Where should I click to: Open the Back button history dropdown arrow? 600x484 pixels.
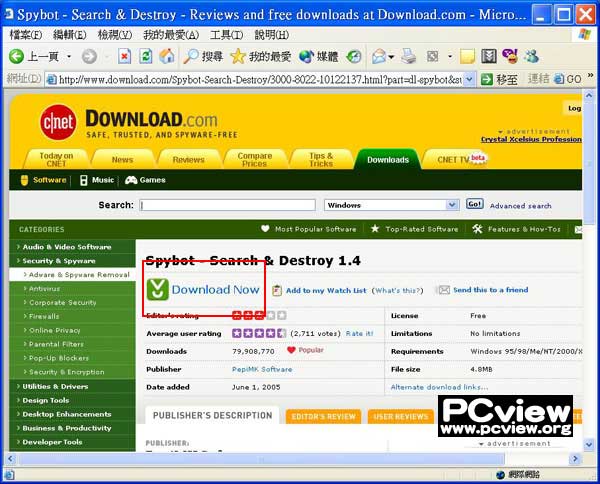[x=69, y=57]
